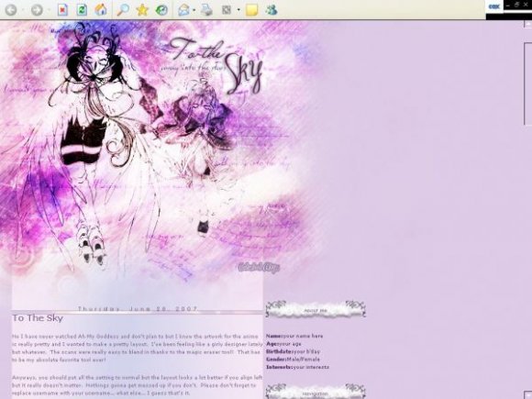This screenshot has width=532, height=399.
Task: Click the 'About Me' cloud banner
Action: point(316,309)
